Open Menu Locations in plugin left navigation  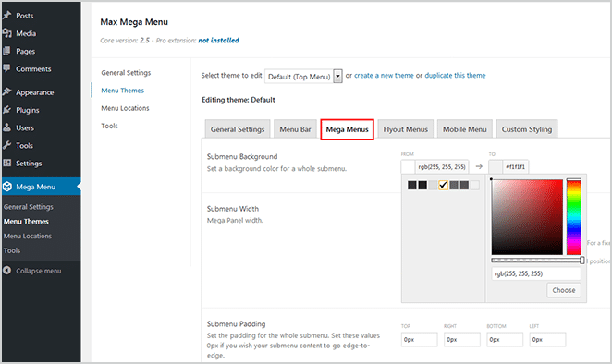click(125, 108)
